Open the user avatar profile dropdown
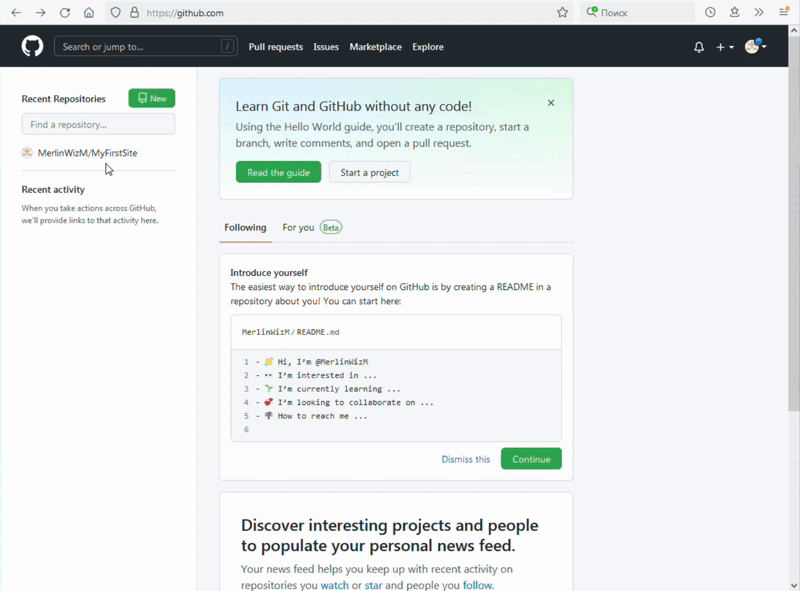This screenshot has height=591, width=800. [756, 46]
